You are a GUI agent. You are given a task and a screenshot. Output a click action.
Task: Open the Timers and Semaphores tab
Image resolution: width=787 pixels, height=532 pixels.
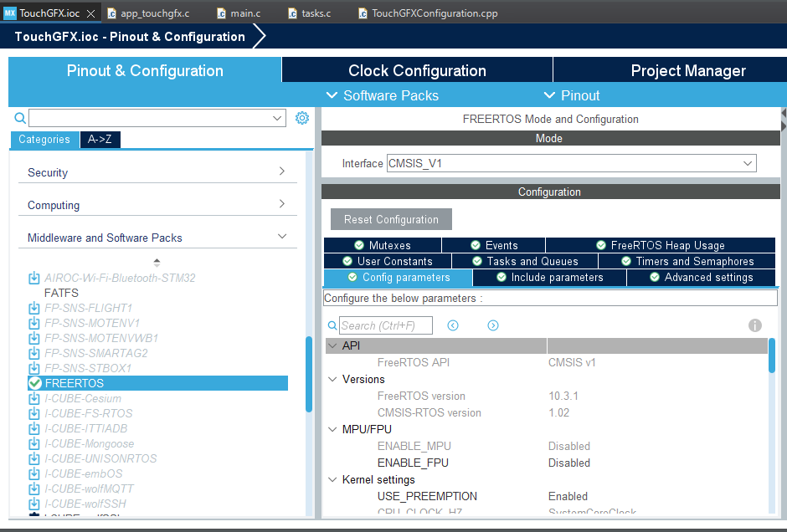point(687,261)
